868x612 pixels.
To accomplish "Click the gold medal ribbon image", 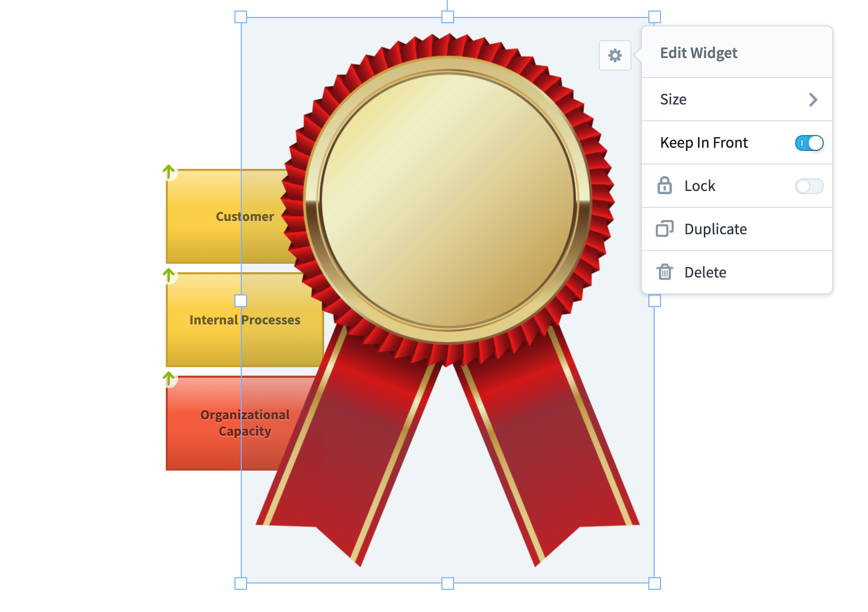I will tap(448, 300).
